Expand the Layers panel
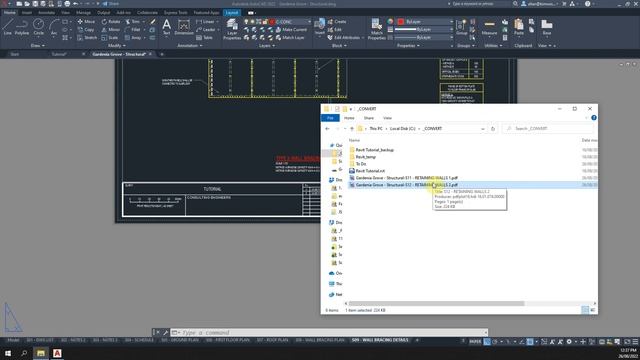The width and height of the screenshot is (640, 360). coord(267,46)
